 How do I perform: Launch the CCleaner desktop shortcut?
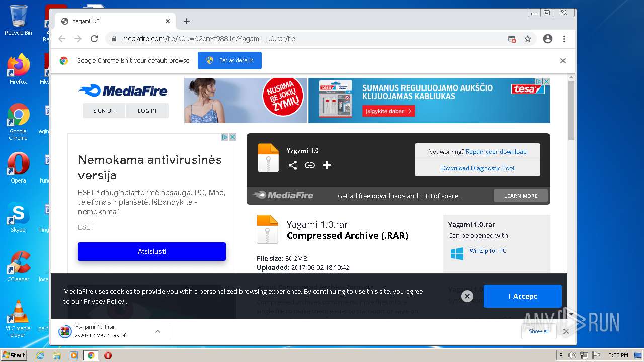coord(18,266)
